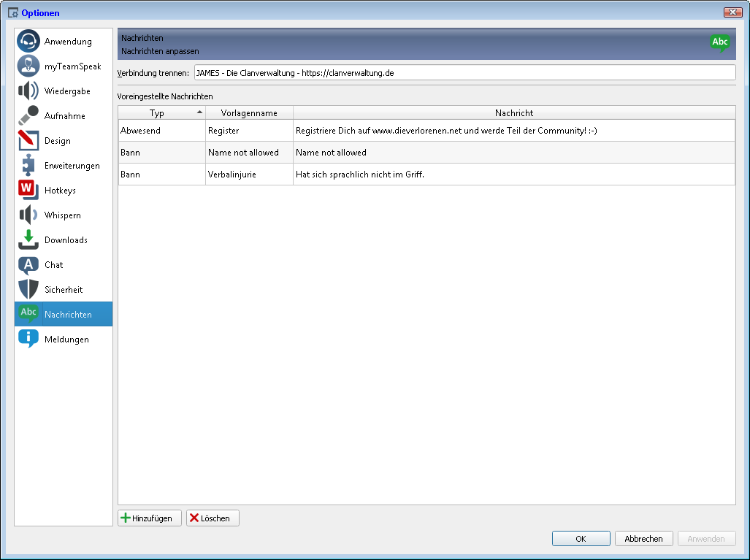Screen dimensions: 750x560
Task: Sort by the Nachricht column header
Action: (514, 113)
